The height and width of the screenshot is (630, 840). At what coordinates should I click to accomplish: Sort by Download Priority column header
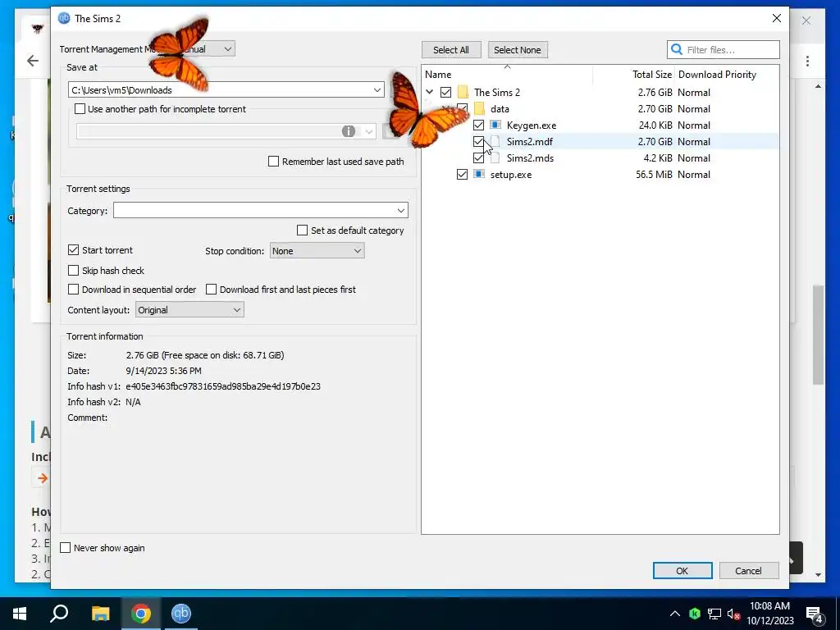tap(717, 75)
